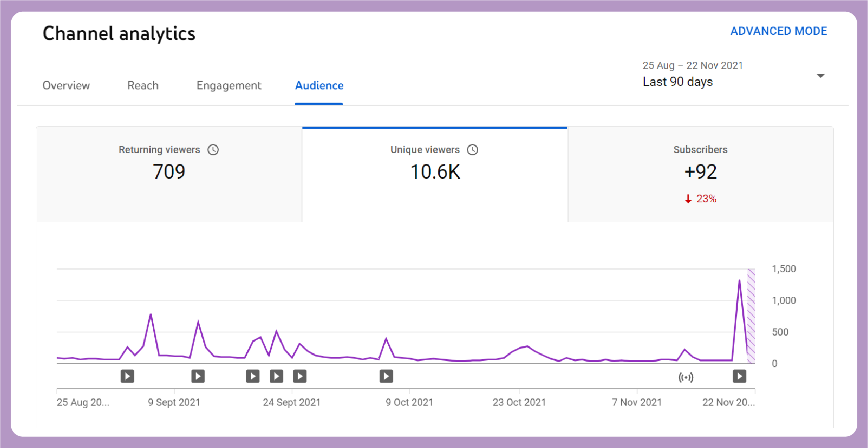The height and width of the screenshot is (448, 868).
Task: Click the 7 Nov 2021 axis label
Action: click(637, 402)
